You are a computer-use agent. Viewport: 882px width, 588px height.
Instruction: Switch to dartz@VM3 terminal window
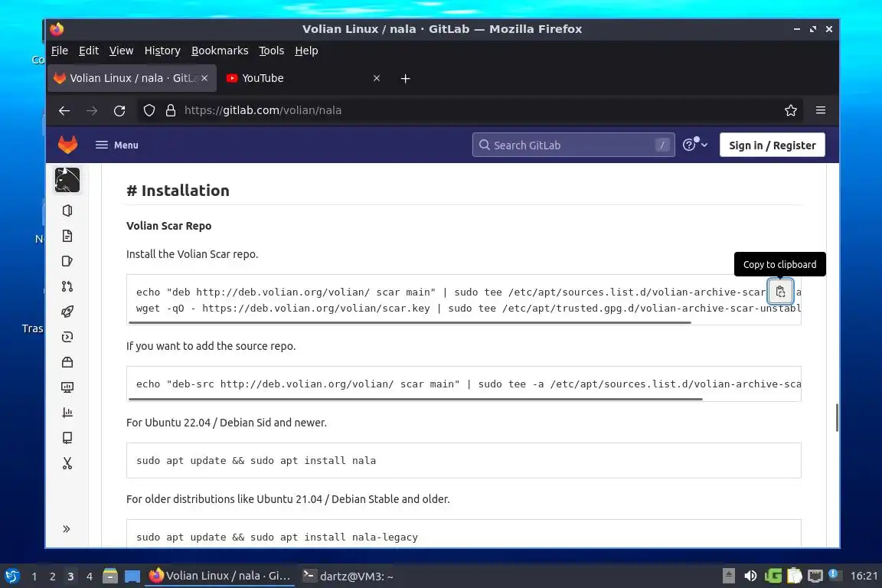click(x=348, y=576)
